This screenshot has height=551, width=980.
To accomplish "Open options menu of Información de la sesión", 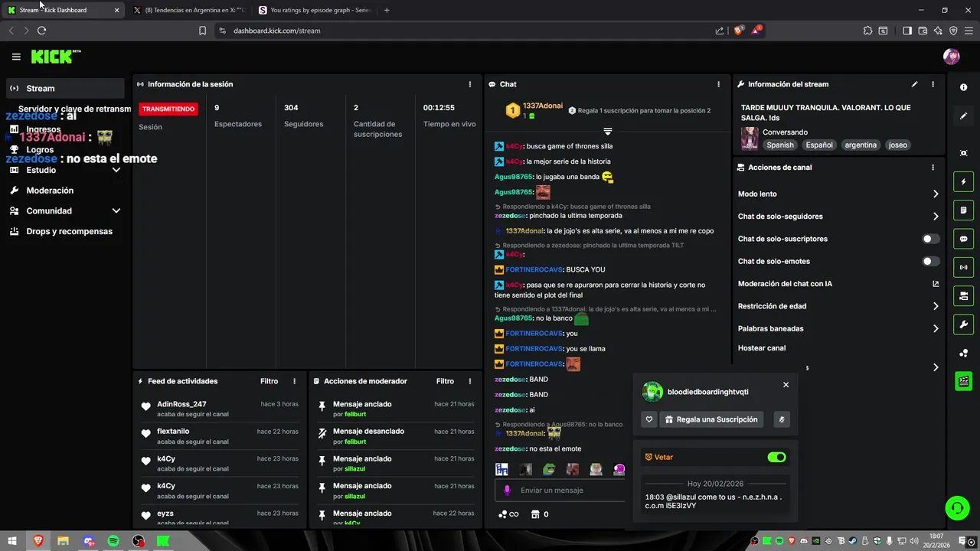I will click(x=470, y=84).
